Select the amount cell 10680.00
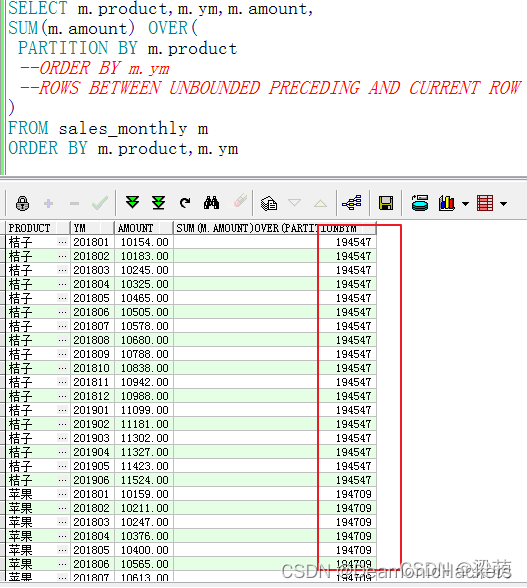Viewport: 527px width, 588px height. pos(144,340)
